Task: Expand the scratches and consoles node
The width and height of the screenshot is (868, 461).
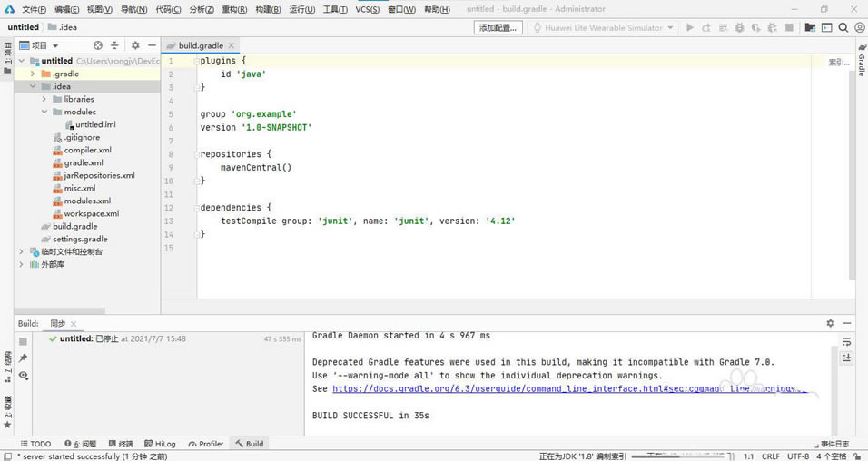Action: tap(22, 251)
